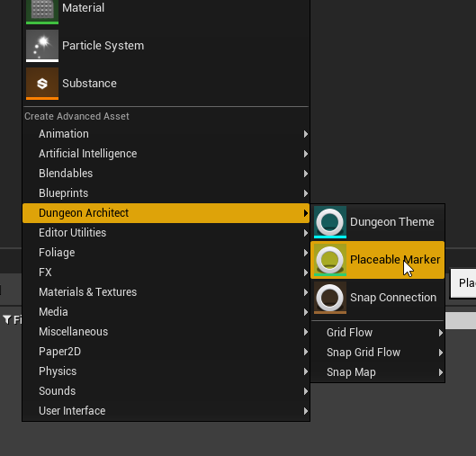Select the Particle System icon
The width and height of the screenshot is (476, 456).
pyautogui.click(x=42, y=46)
